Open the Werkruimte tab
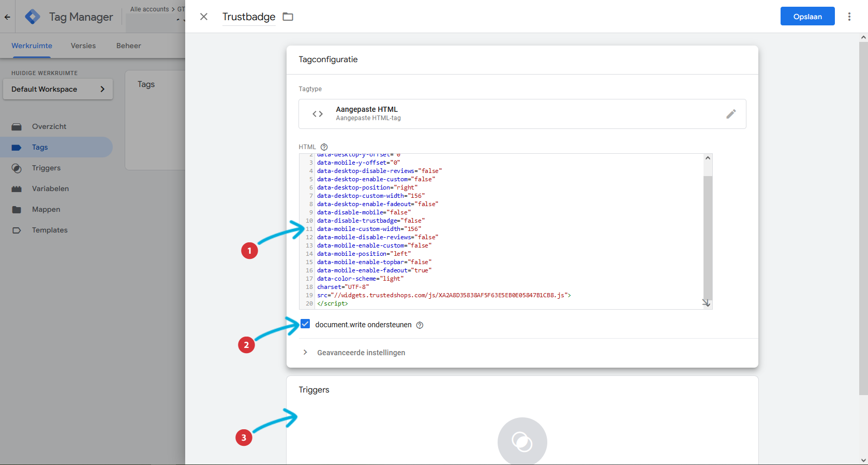The width and height of the screenshot is (868, 465). point(32,46)
